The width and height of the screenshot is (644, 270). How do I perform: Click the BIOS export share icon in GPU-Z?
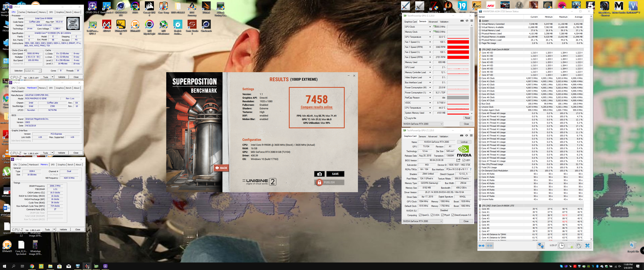coord(458,160)
